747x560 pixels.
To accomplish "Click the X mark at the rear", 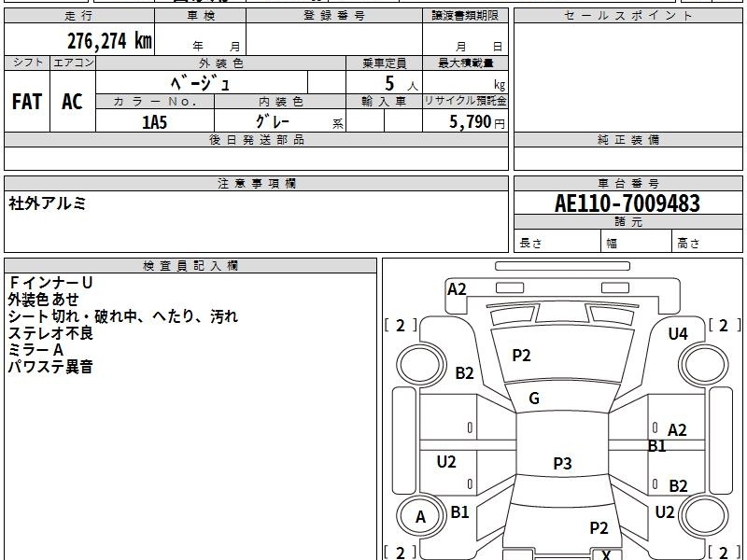I will pos(605,554).
